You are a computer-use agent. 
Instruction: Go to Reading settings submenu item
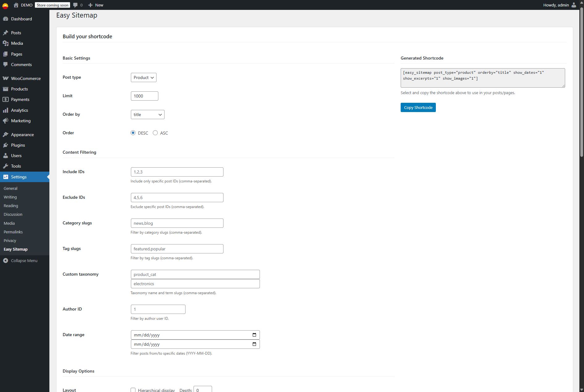pos(11,206)
